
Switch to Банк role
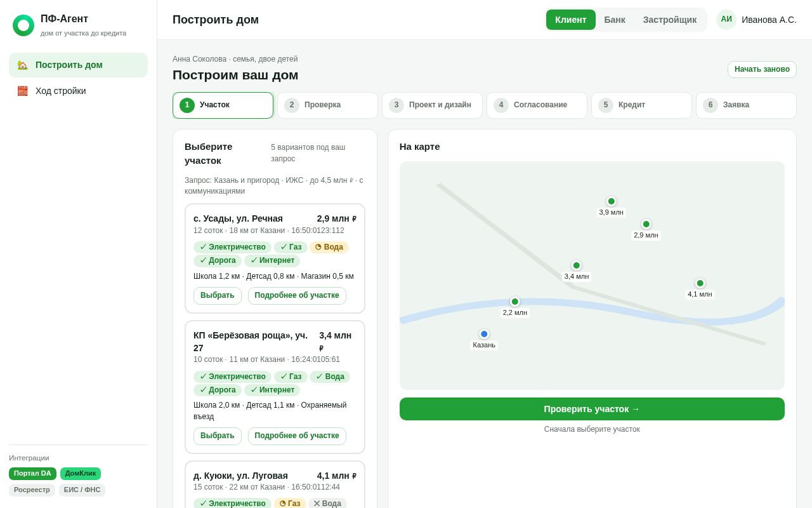615,20
